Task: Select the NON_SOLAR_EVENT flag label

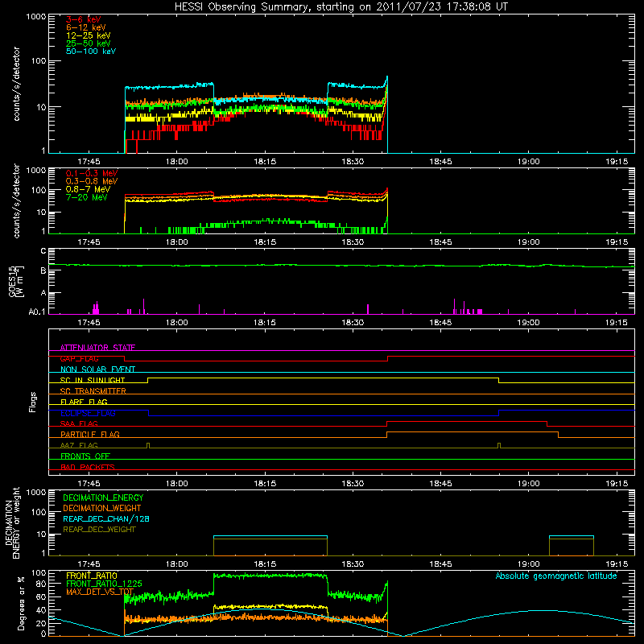Action: (x=97, y=369)
